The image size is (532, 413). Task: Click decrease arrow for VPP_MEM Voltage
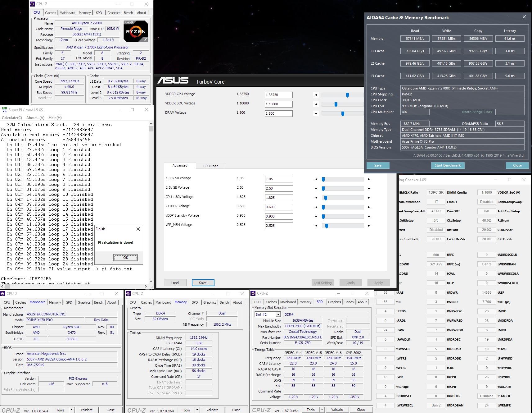click(316, 226)
